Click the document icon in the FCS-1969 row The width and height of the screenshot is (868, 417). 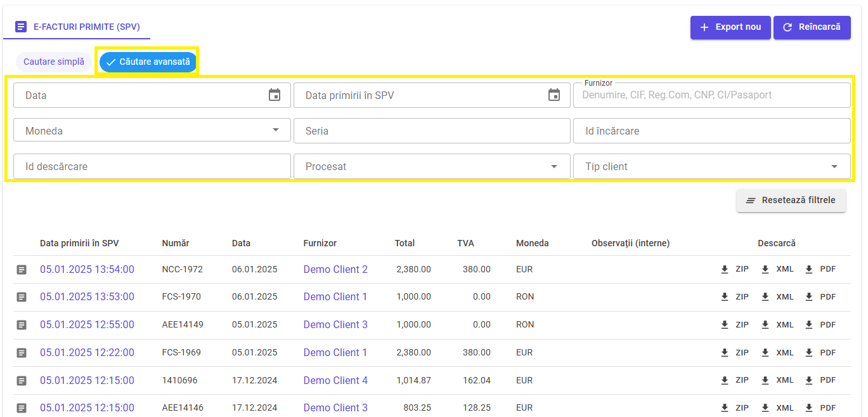(x=22, y=353)
